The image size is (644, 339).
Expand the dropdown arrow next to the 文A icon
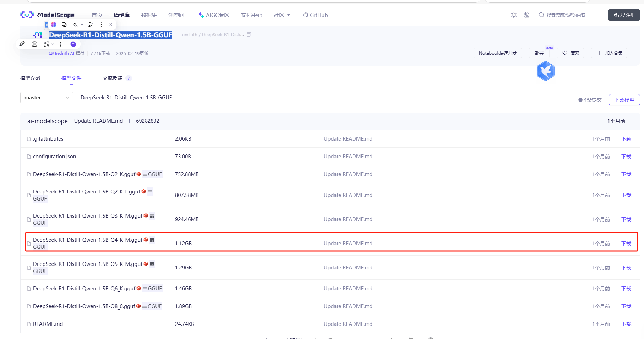(53, 44)
